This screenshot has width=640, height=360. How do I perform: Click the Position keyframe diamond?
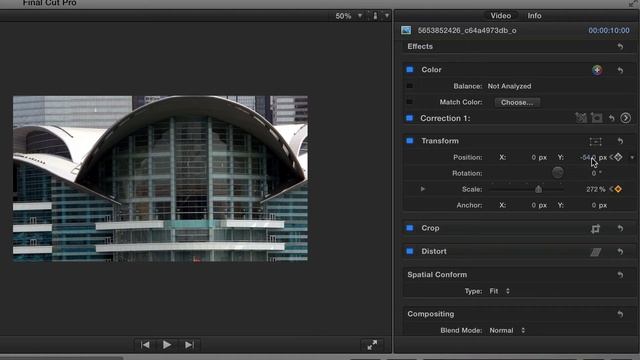point(618,157)
